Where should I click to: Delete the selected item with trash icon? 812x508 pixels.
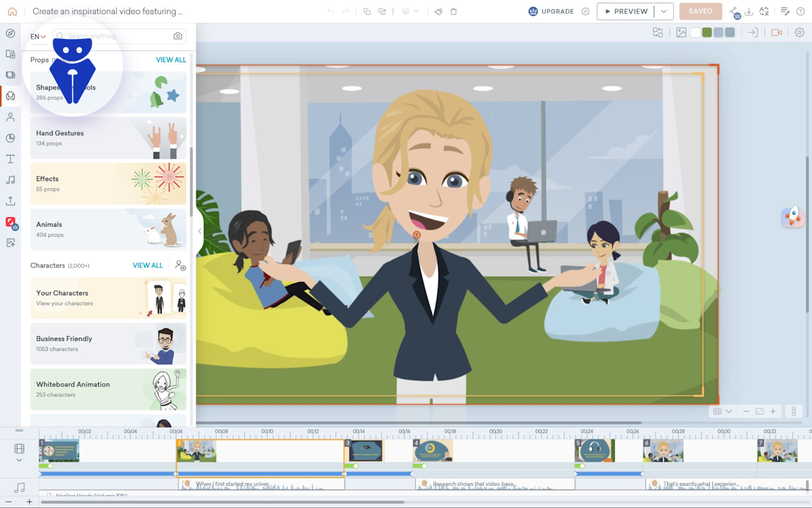point(454,11)
